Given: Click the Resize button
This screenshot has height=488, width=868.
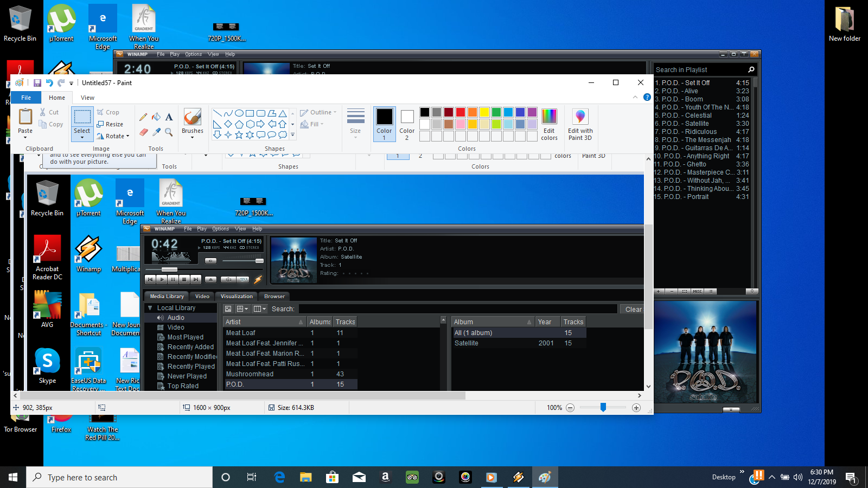Looking at the screenshot, I should click(110, 124).
